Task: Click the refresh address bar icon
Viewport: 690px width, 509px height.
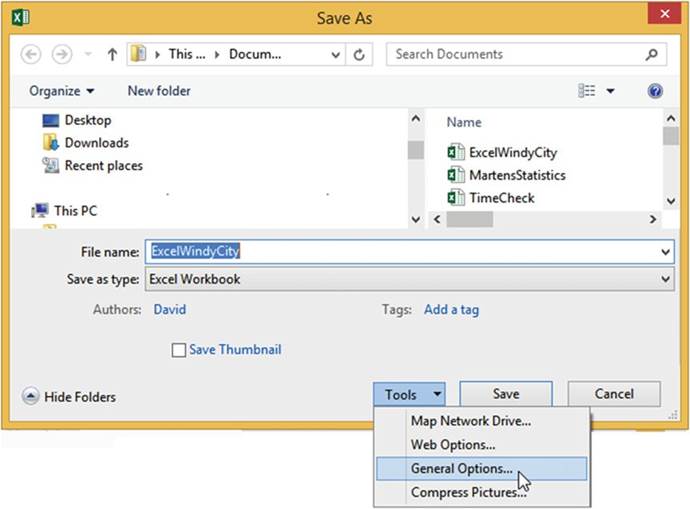Action: 360,54
